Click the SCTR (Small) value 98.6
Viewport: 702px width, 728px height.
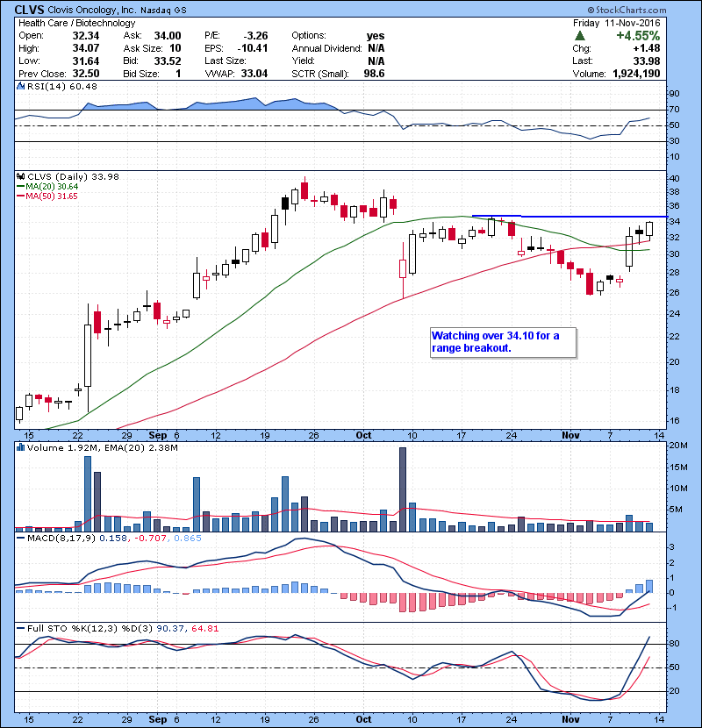point(375,74)
